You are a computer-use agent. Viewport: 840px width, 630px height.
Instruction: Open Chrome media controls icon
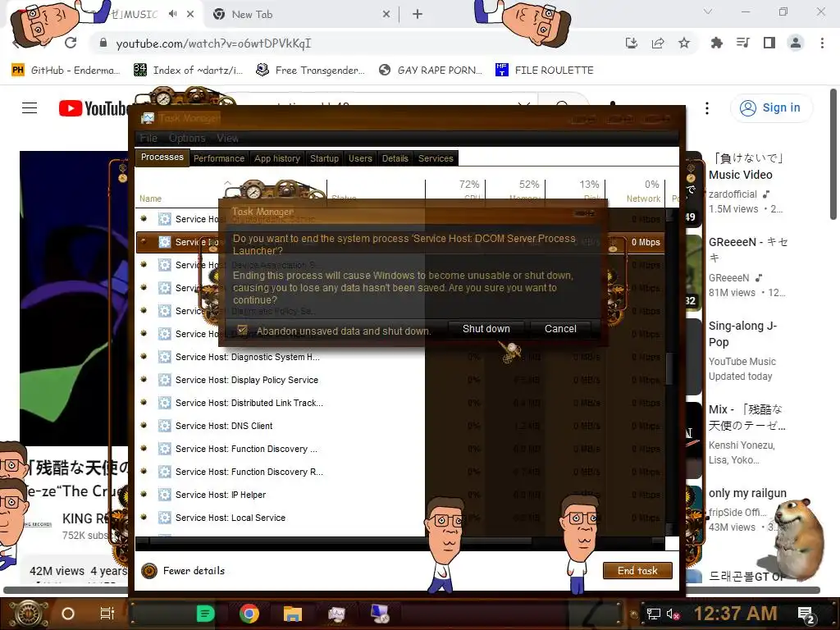tap(743, 43)
